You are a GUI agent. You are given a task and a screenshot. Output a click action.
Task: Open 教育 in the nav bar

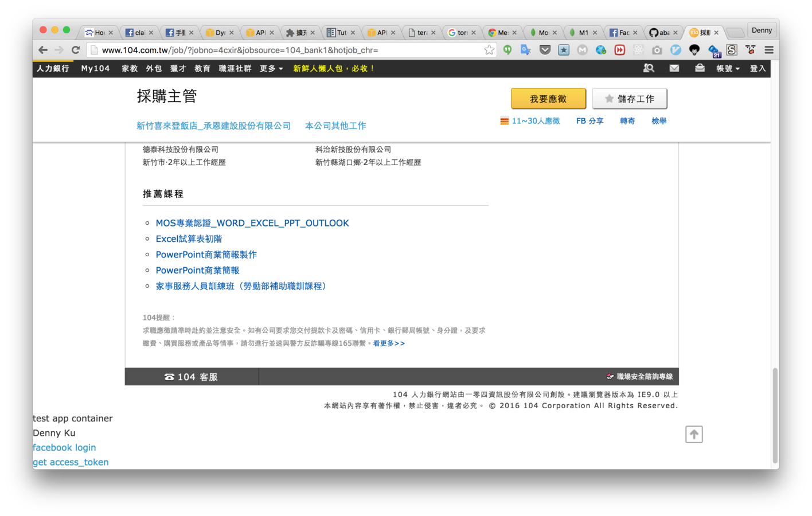[202, 68]
